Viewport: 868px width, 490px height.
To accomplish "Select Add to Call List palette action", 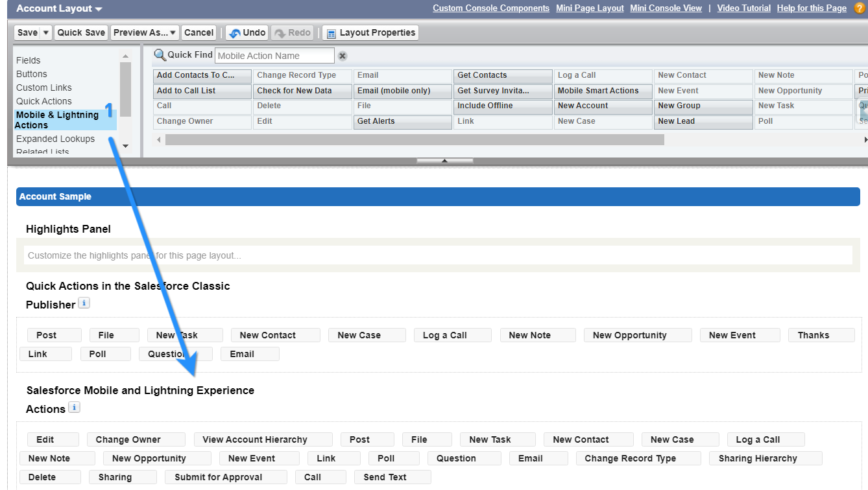I will click(202, 91).
